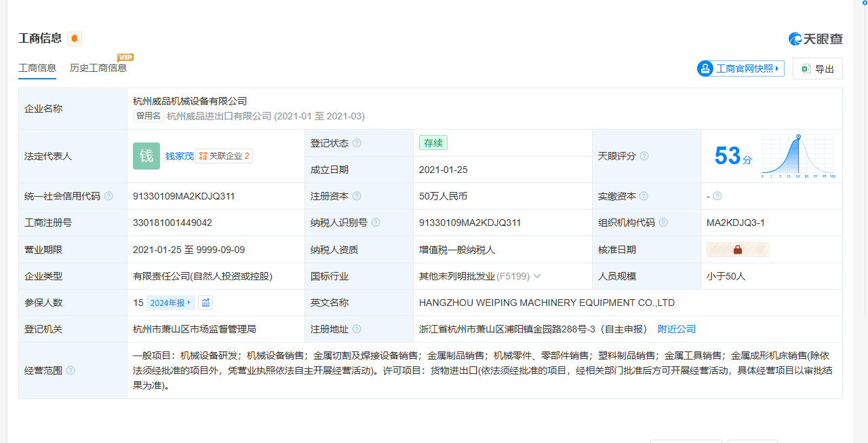Click the organization code MA2KDJQ3-1

(x=736, y=223)
